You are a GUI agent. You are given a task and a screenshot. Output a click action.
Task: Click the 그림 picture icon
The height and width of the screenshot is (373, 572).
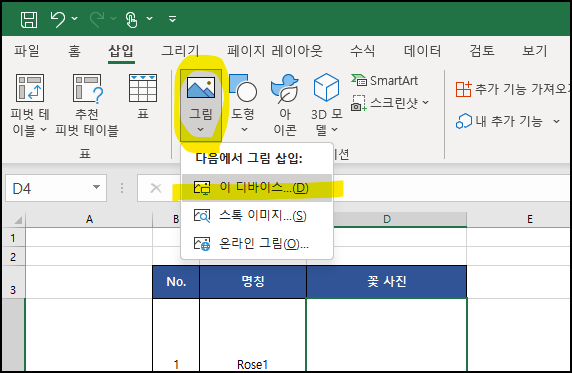point(201,88)
